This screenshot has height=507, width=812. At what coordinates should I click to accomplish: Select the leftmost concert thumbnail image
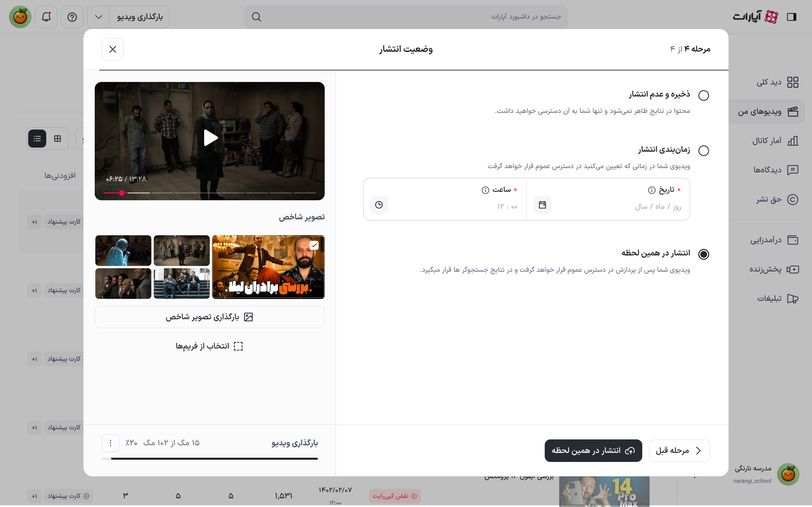pyautogui.click(x=123, y=250)
